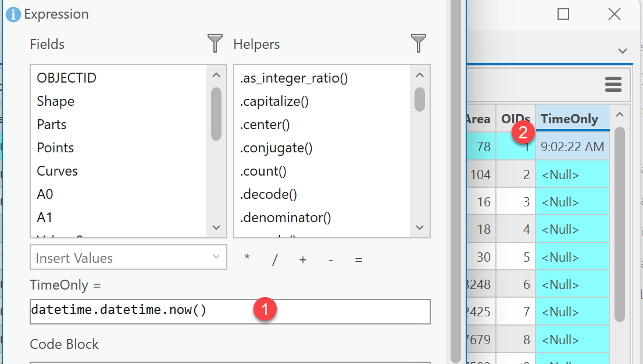Image resolution: width=643 pixels, height=364 pixels.
Task: Select the OBJECTID field
Action: 67,78
